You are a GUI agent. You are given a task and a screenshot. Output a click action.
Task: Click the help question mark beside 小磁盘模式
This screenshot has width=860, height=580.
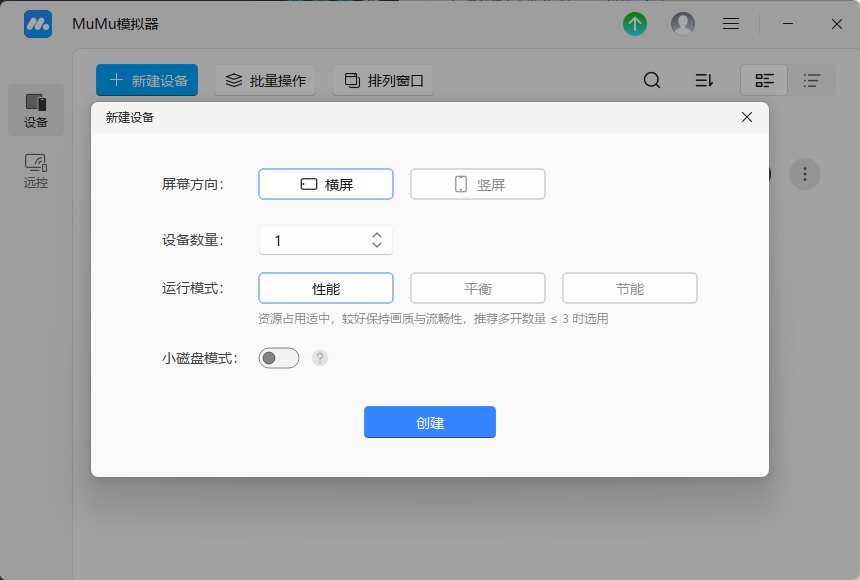coord(320,357)
